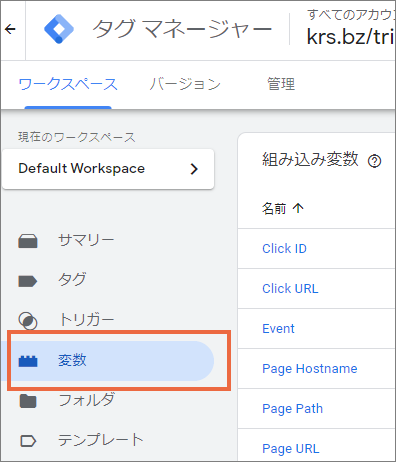
Task: Open the Event variable
Action: tap(278, 329)
